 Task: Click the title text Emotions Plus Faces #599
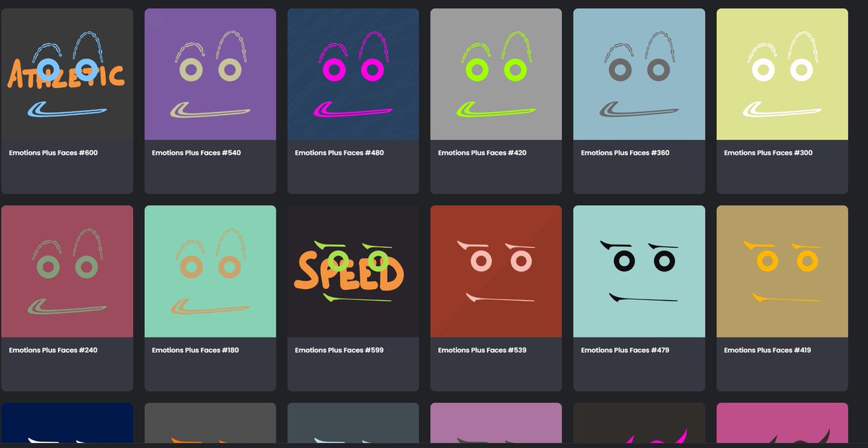pos(339,350)
